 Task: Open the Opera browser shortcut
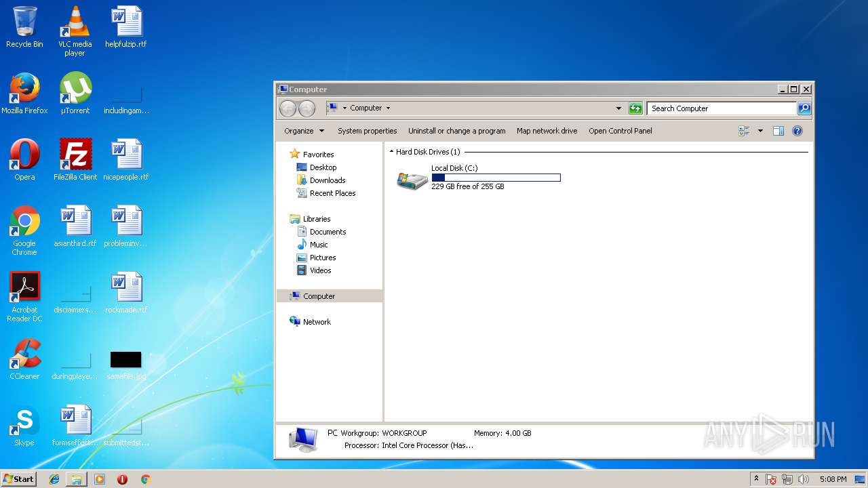[24, 160]
